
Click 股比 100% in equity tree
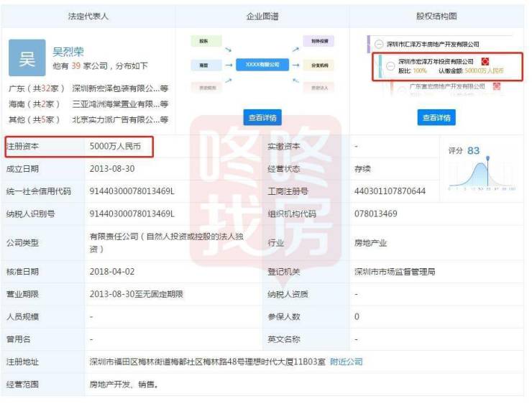click(x=412, y=70)
